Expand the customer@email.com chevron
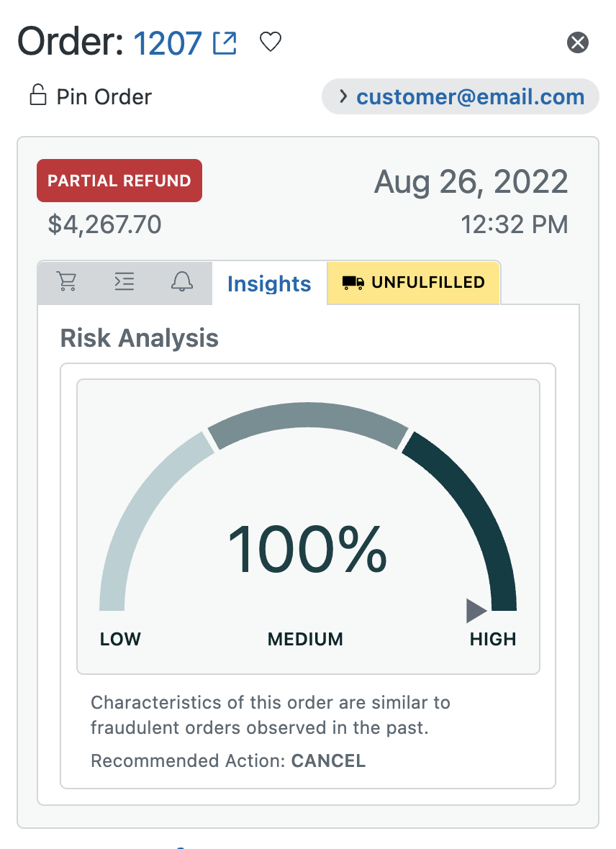The width and height of the screenshot is (616, 849). tap(343, 96)
